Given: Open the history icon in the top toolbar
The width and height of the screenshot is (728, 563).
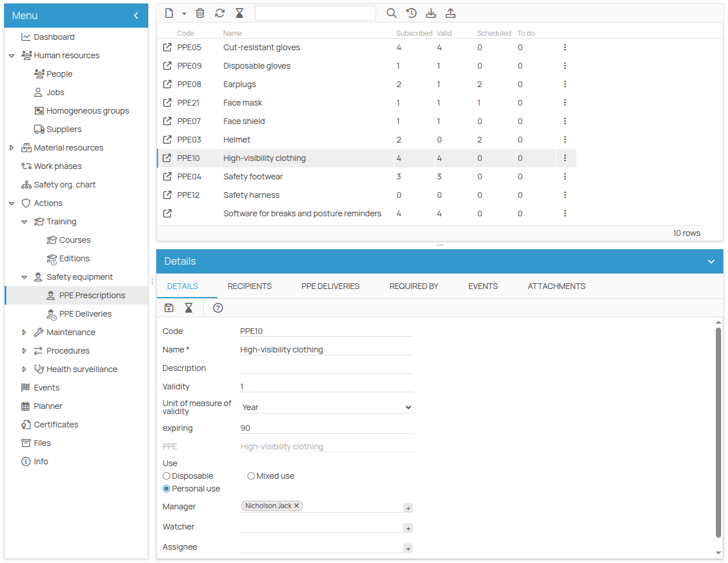Looking at the screenshot, I should click(x=411, y=13).
